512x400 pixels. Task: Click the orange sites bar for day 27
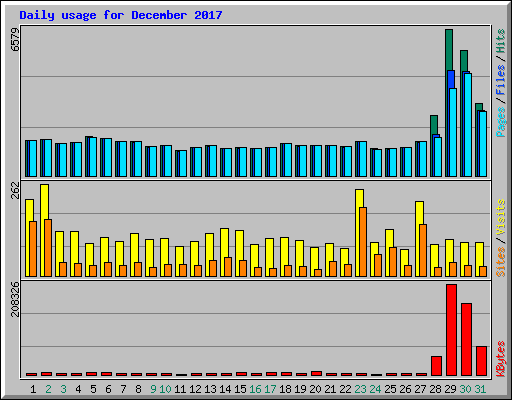pos(423,250)
